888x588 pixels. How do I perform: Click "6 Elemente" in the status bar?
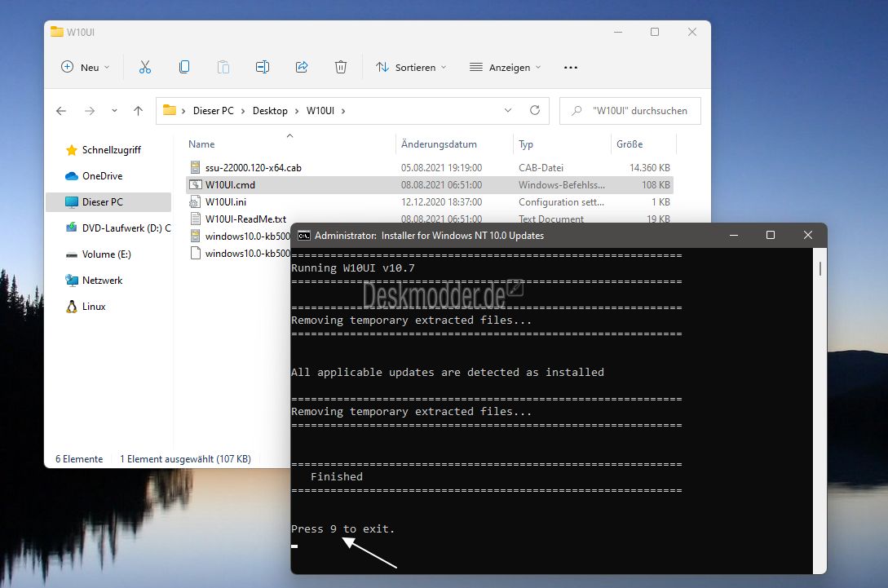coord(79,459)
